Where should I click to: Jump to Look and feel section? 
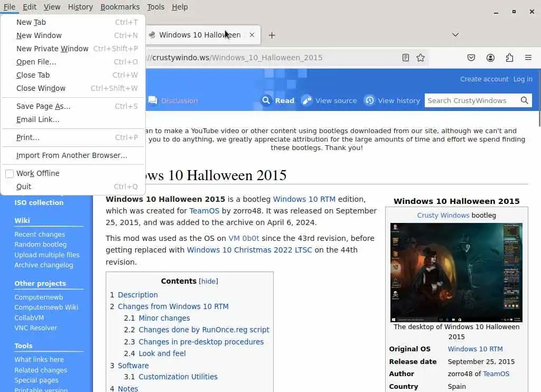(x=162, y=353)
